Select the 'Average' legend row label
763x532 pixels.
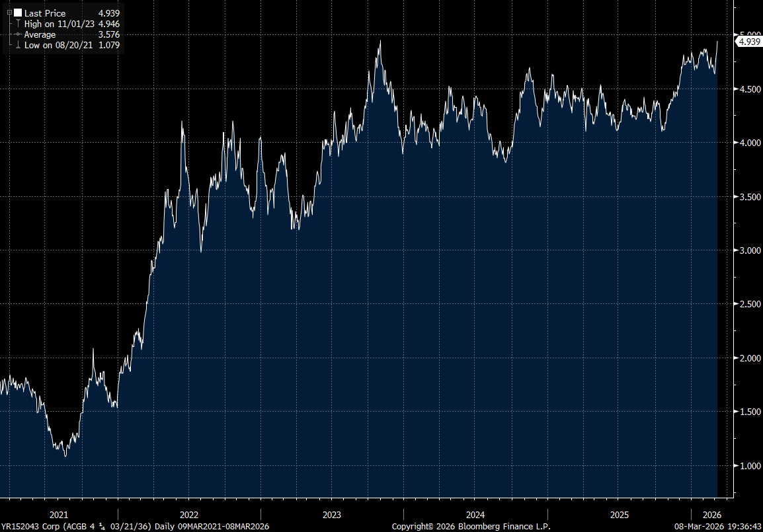click(40, 34)
